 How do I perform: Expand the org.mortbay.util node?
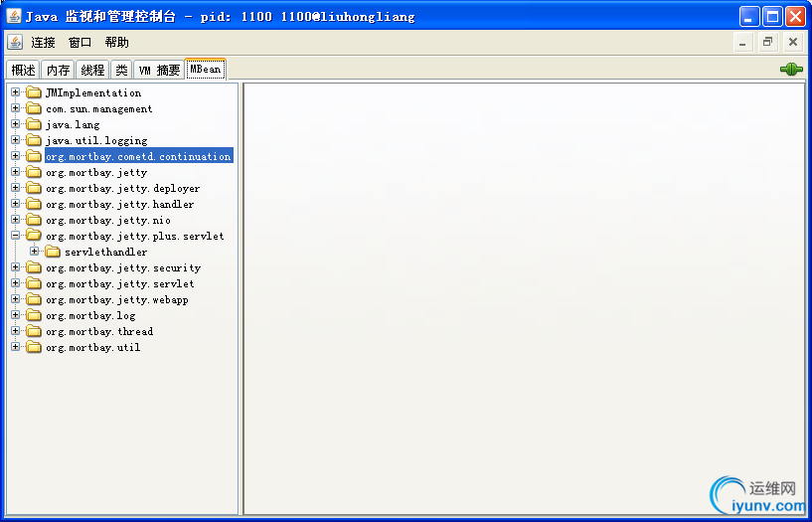coord(16,346)
